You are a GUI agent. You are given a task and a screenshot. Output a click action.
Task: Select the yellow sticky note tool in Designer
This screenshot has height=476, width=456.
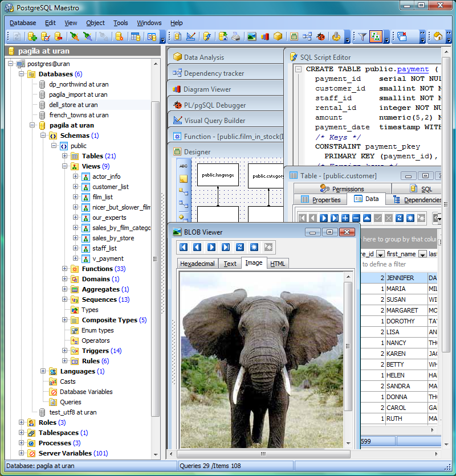pyautogui.click(x=184, y=179)
